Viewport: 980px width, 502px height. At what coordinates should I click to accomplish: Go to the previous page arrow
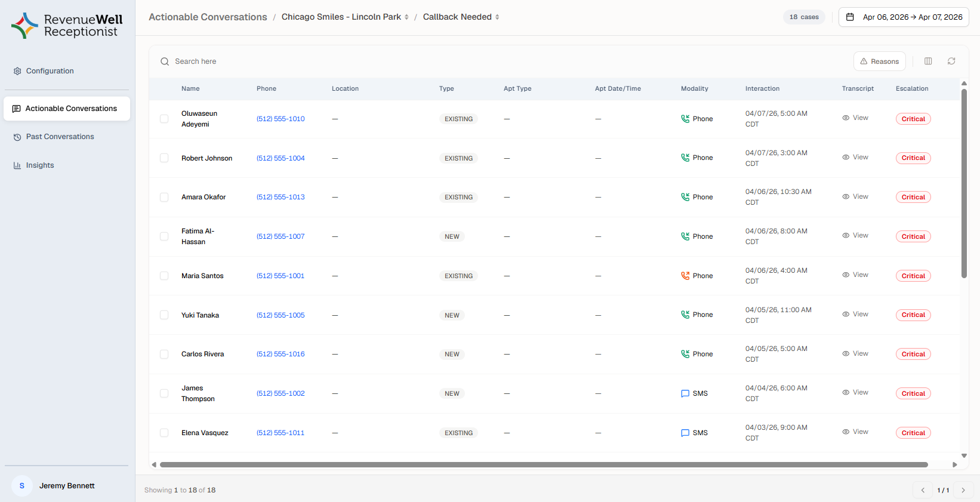pos(923,490)
